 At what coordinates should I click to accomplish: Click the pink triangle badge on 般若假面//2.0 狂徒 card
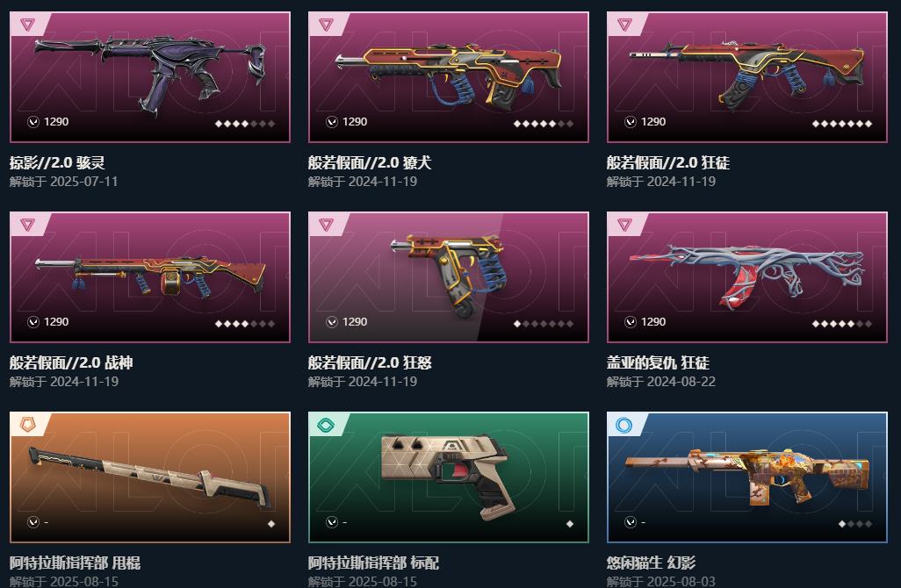click(624, 25)
